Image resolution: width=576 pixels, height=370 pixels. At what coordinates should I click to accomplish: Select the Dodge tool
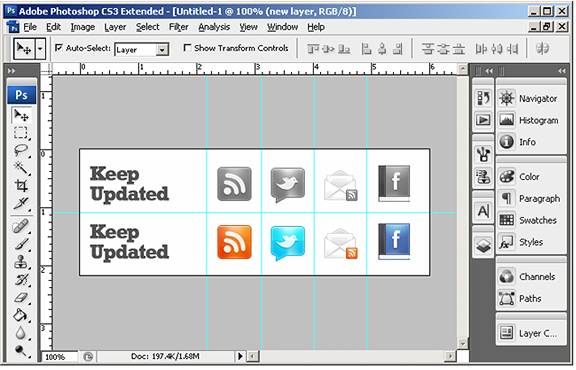coord(21,351)
